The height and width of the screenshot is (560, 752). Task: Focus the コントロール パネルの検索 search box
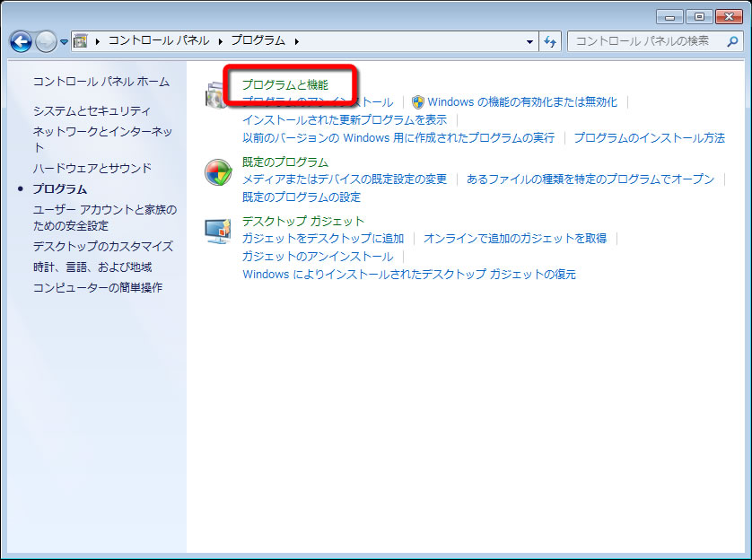(655, 41)
